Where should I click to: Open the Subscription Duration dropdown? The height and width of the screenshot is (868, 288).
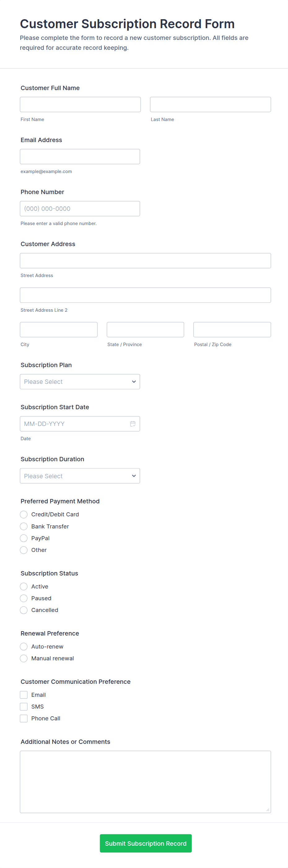coord(80,475)
